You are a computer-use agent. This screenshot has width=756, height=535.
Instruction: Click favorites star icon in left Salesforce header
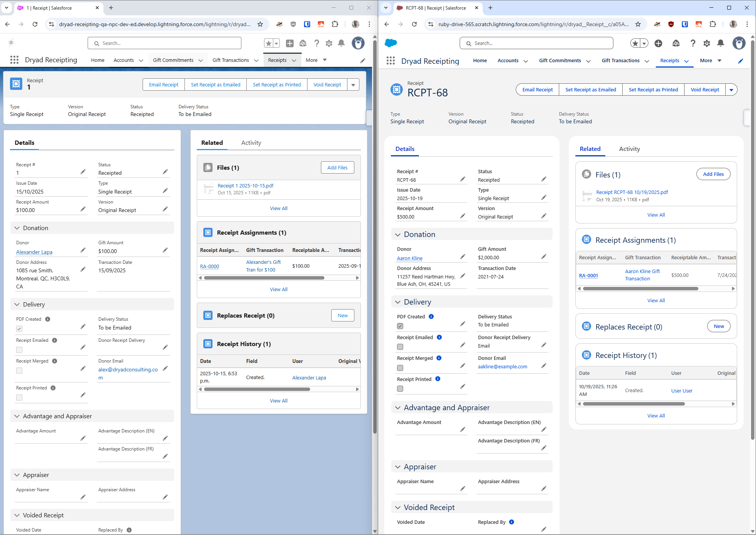(269, 43)
